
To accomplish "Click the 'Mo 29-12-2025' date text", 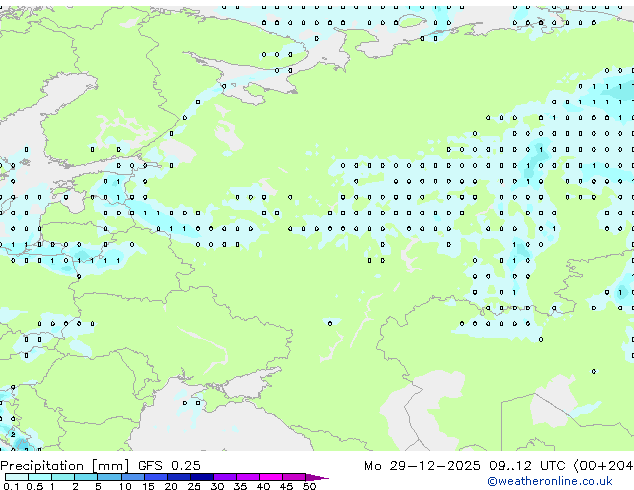I will click(422, 466).
